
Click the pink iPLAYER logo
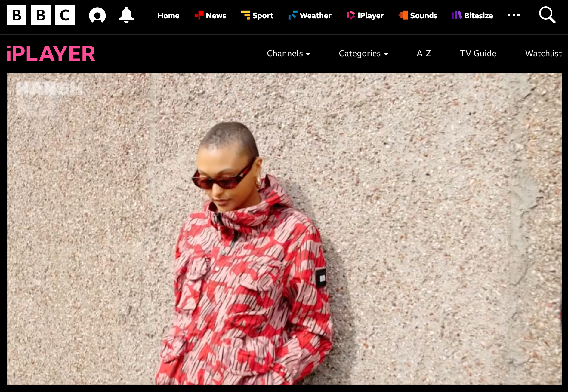[x=51, y=54]
